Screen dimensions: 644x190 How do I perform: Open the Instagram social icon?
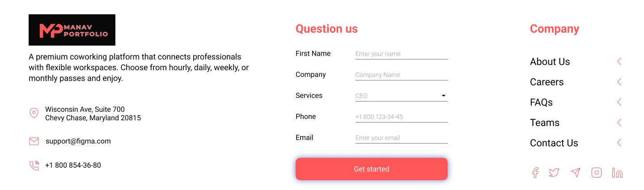pos(597,173)
